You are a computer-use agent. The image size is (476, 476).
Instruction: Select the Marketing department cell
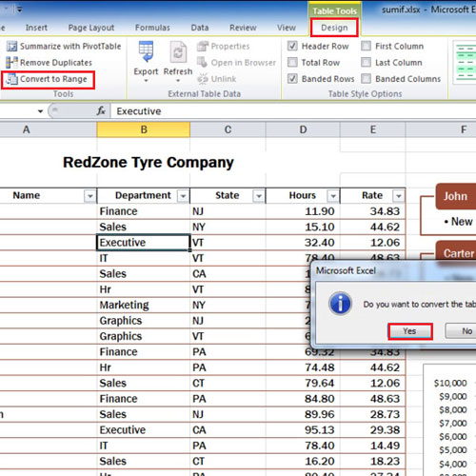[144, 305]
